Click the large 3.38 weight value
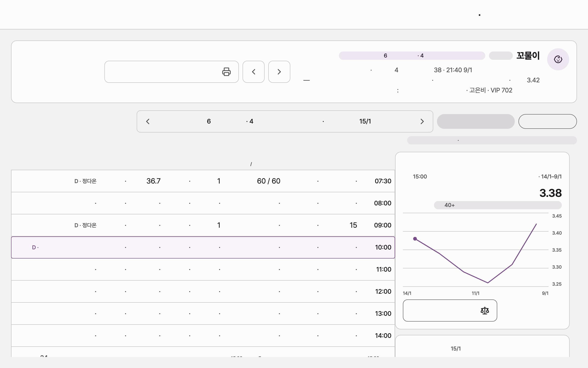 pyautogui.click(x=550, y=193)
